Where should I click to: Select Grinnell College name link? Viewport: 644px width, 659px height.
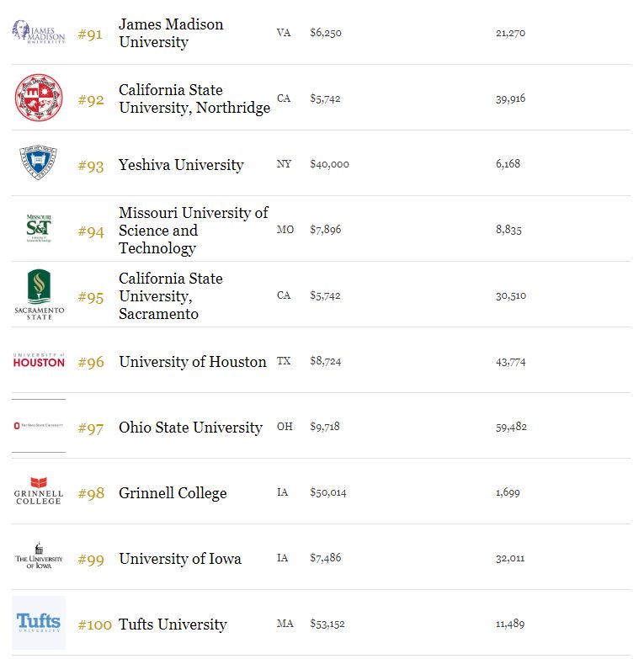click(173, 492)
